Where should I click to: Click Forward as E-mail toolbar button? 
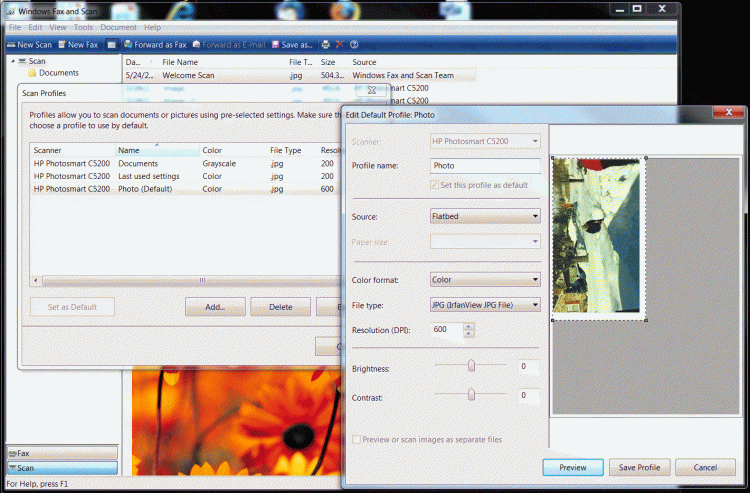229,44
